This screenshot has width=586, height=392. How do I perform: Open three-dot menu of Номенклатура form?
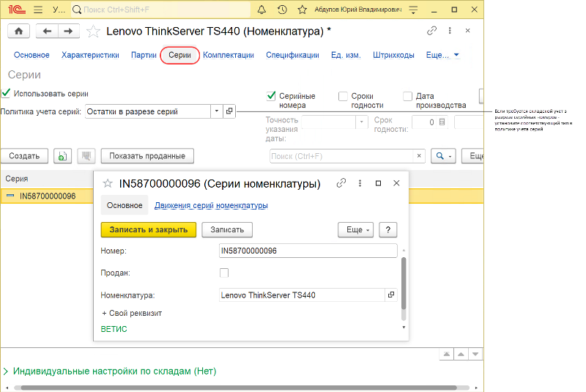coord(450,31)
